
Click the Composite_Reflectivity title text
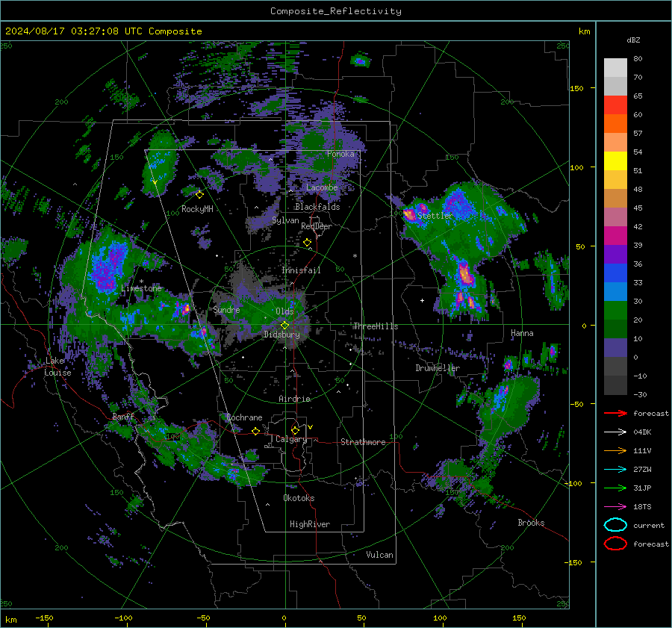click(336, 11)
